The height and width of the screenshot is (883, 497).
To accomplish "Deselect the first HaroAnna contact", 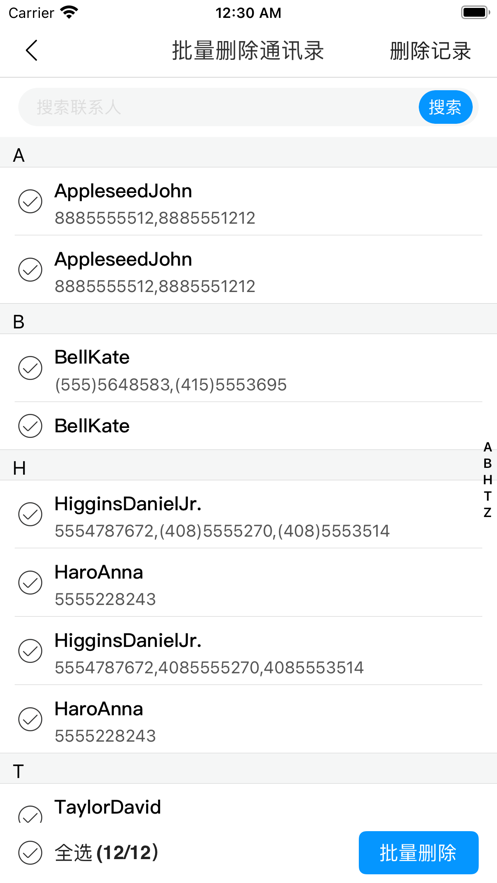I will (30, 583).
